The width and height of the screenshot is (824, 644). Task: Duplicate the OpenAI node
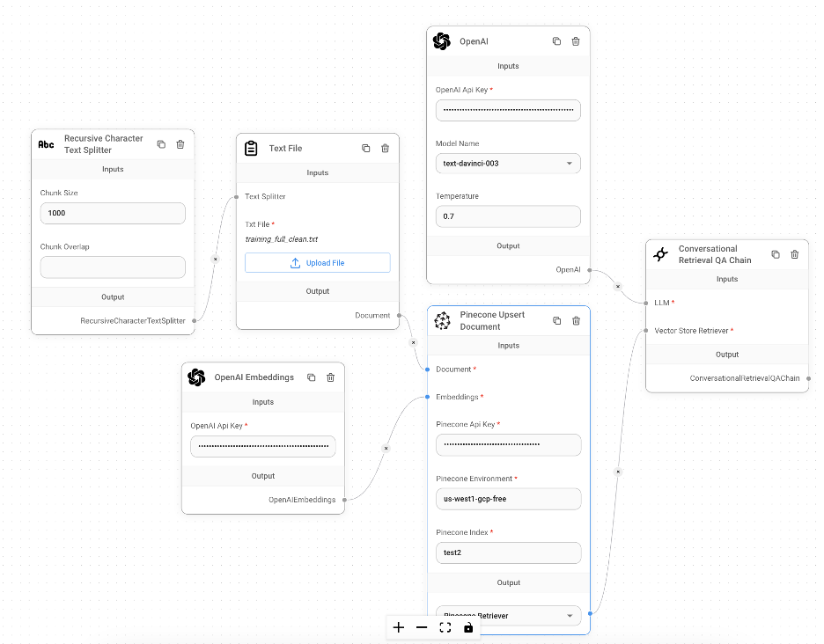pos(556,41)
